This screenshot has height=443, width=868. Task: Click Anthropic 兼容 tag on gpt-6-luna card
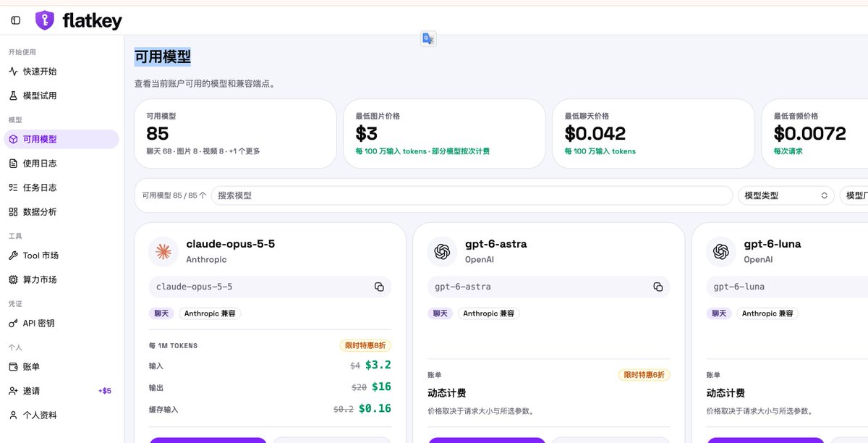pyautogui.click(x=768, y=313)
